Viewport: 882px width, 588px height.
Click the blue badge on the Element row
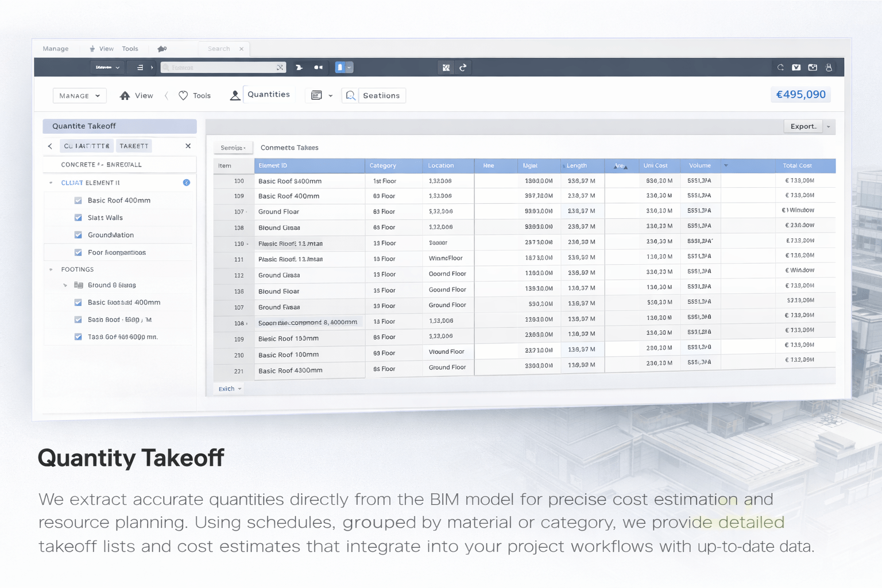186,183
